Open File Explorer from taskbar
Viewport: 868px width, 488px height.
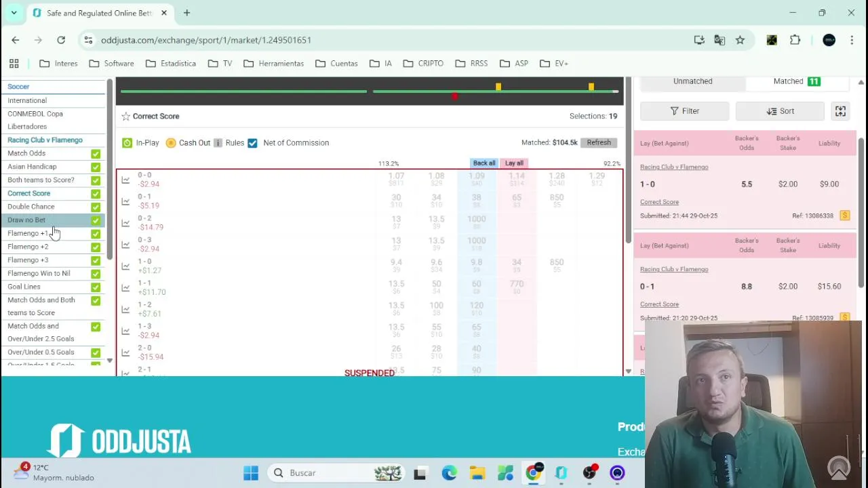(x=477, y=473)
